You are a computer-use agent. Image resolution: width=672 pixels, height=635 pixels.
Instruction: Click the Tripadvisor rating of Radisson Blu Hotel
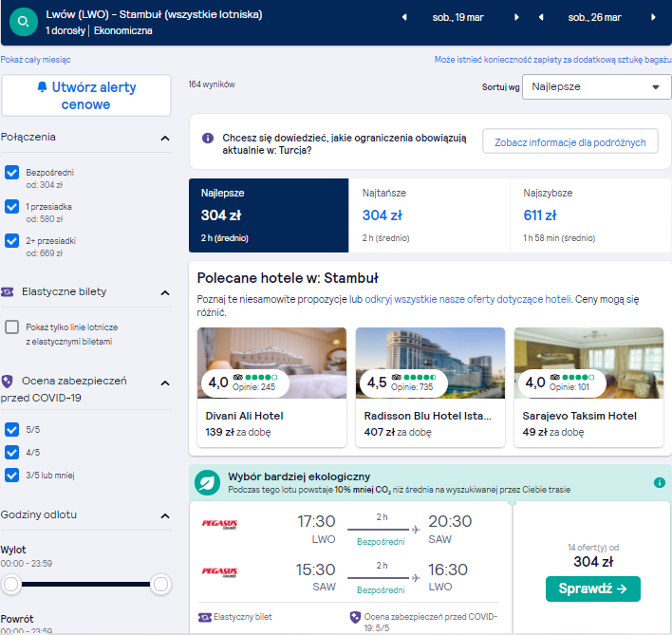pos(402,382)
